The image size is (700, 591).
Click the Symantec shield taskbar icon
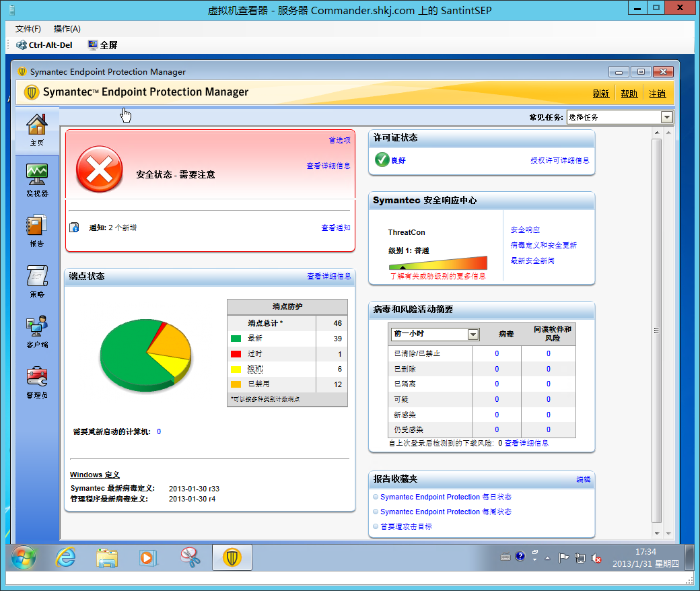[x=232, y=557]
